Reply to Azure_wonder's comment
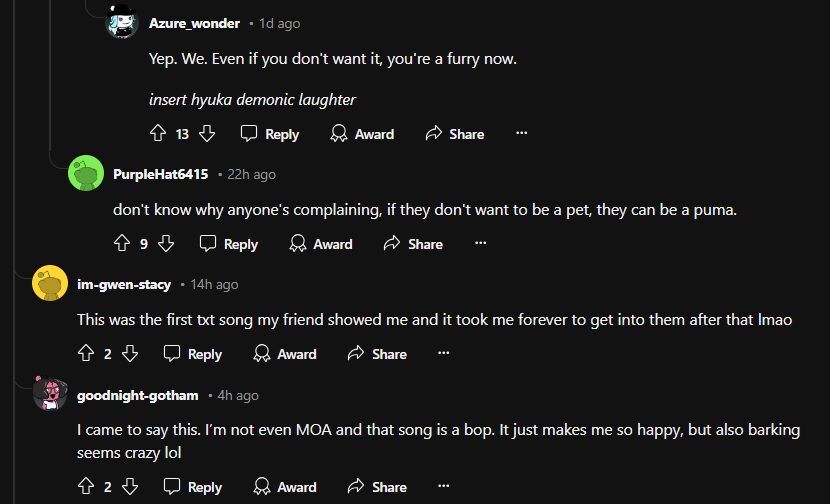 [270, 134]
